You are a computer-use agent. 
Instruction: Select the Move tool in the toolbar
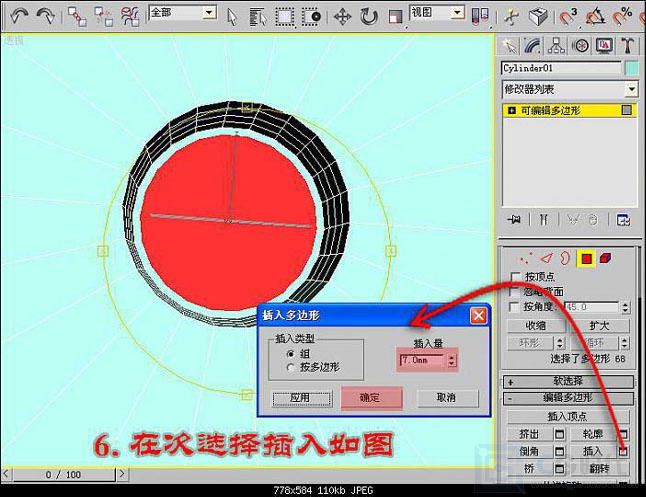(342, 16)
